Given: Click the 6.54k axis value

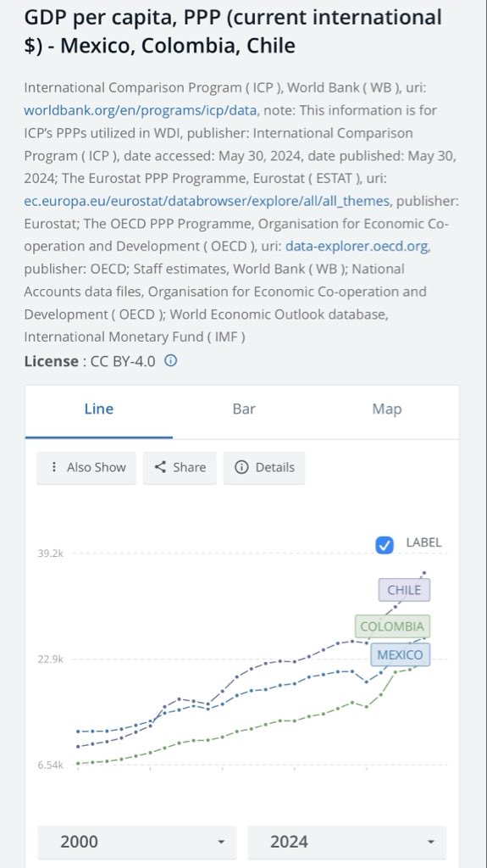Looking at the screenshot, I should coord(50,765).
